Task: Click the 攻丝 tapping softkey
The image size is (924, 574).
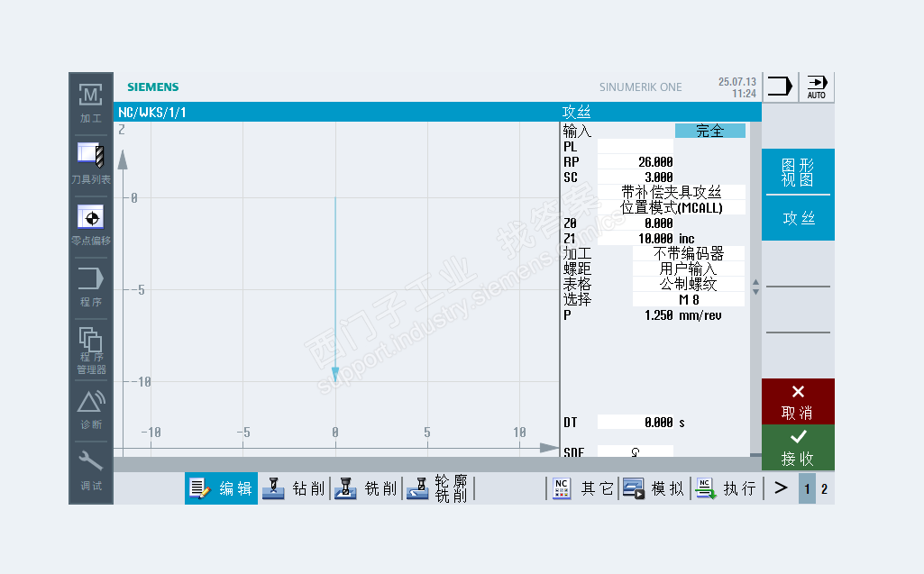Action: 798,217
